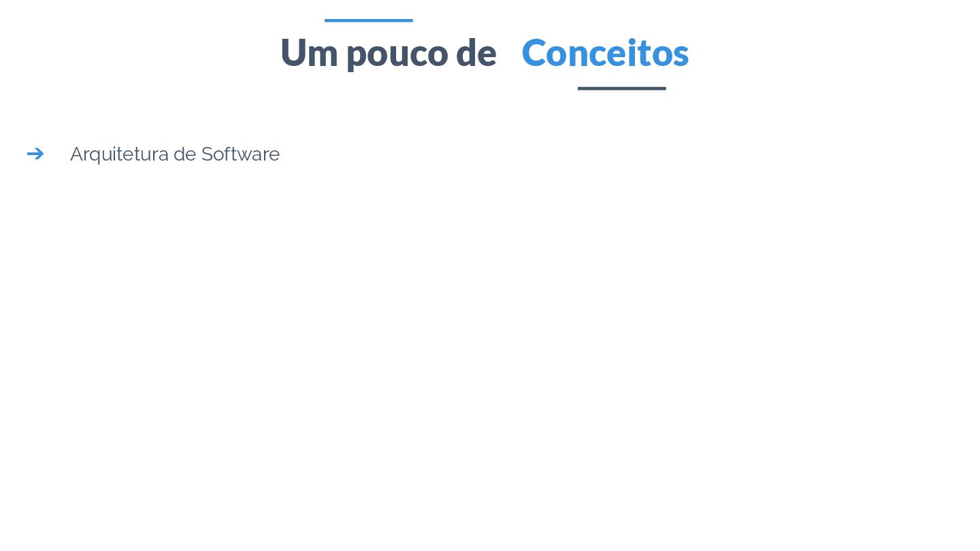
Task: Click the word de in the title
Action: click(476, 53)
